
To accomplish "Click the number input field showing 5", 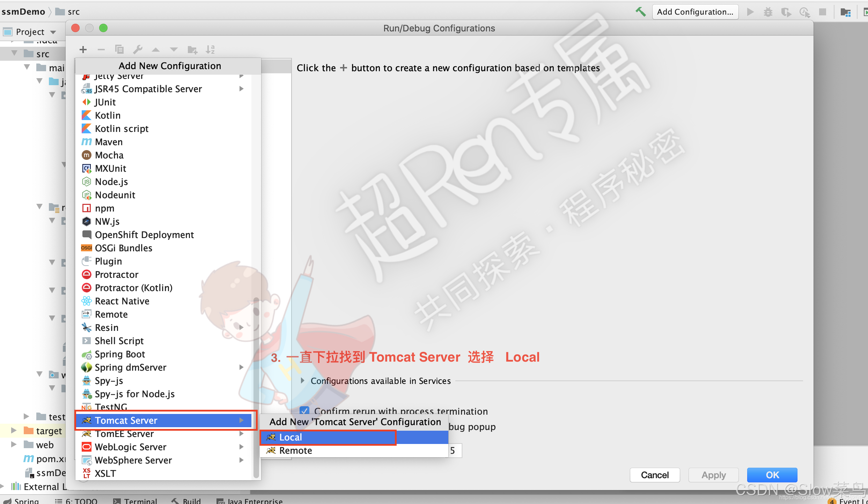I will pos(455,450).
